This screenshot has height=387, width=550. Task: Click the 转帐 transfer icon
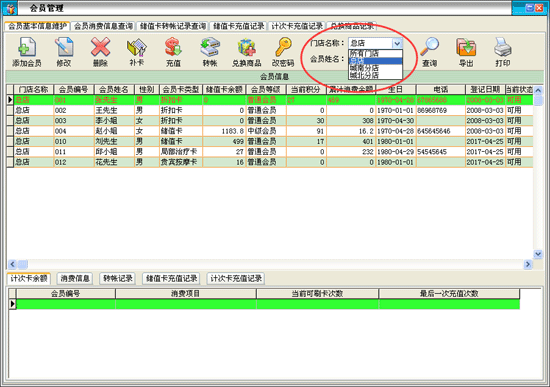point(210,47)
